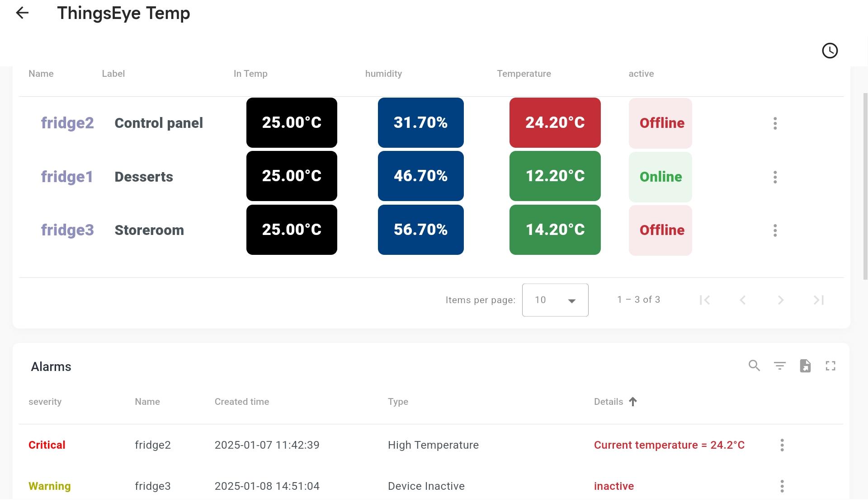868x502 pixels.
Task: Open Critical alarm row actions menu
Action: tap(782, 445)
